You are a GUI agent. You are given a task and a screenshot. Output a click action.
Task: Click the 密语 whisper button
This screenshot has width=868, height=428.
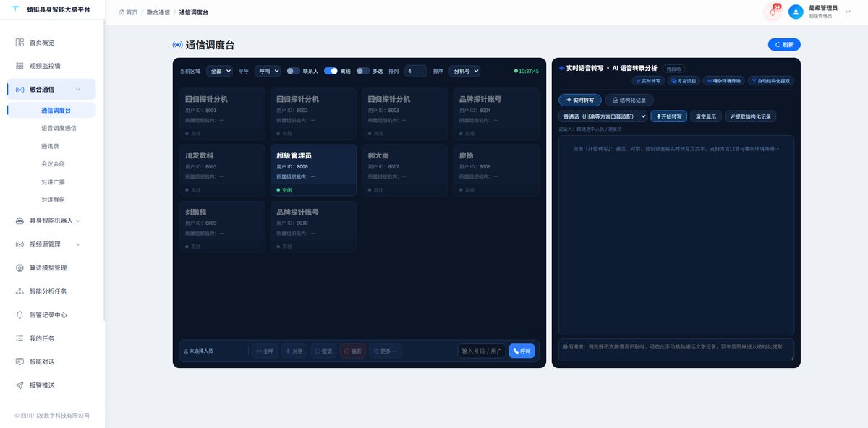click(x=323, y=351)
